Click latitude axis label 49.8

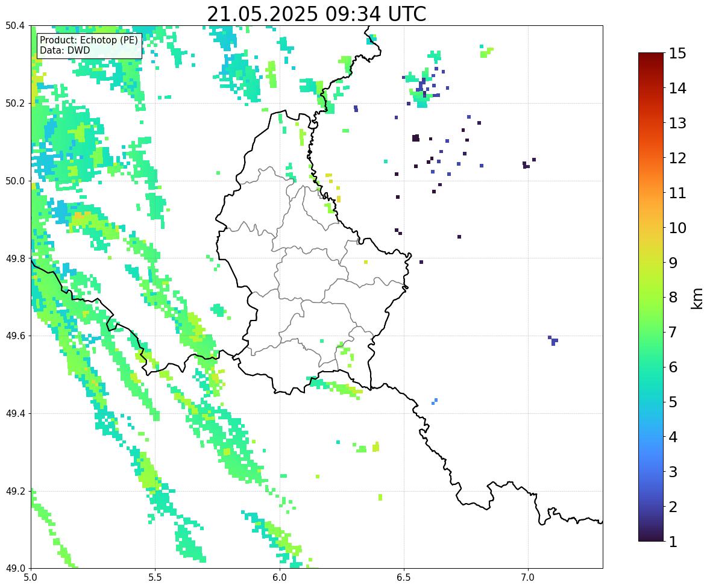point(14,258)
